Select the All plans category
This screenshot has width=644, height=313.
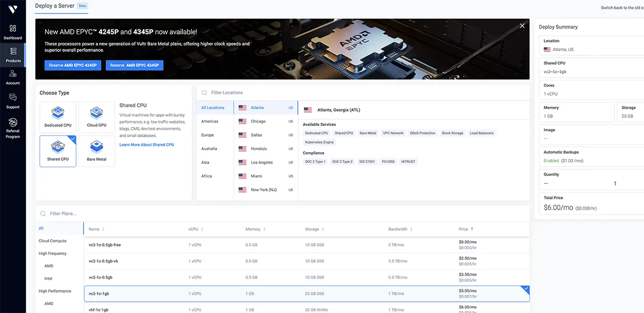point(59,228)
